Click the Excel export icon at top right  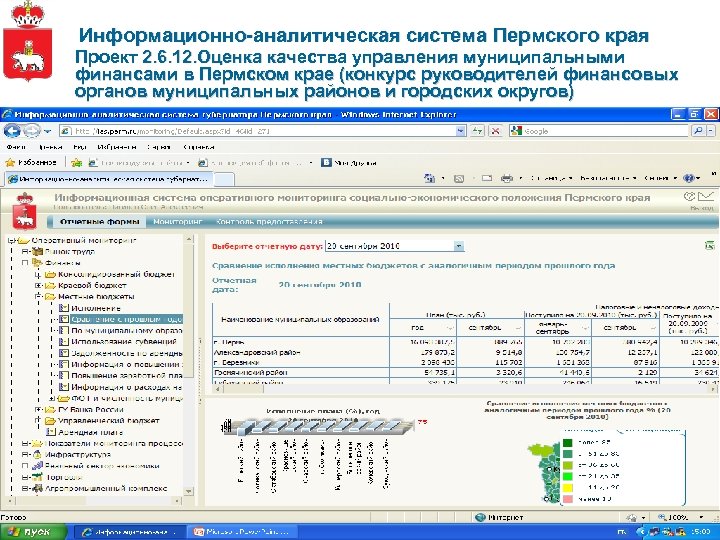(x=709, y=246)
